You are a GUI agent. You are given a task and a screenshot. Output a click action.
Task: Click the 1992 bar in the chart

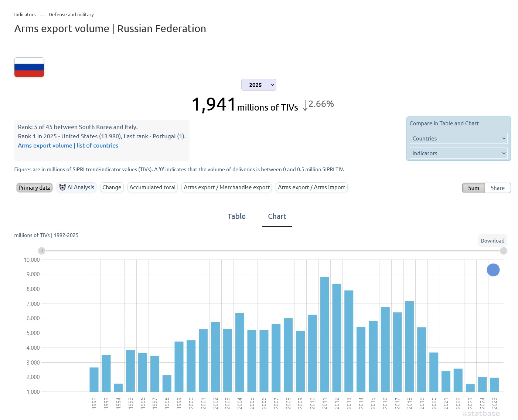[x=94, y=379]
